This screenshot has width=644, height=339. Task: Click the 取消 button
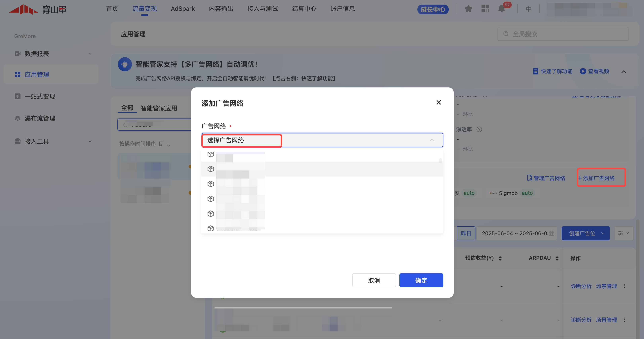[x=374, y=280]
